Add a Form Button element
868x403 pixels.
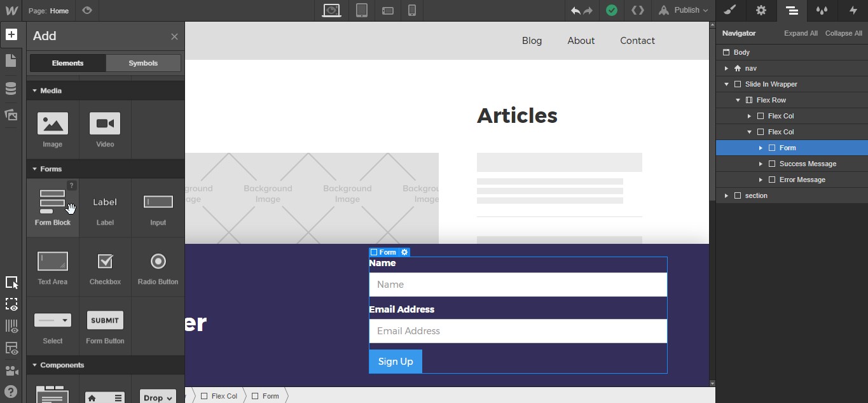(105, 326)
